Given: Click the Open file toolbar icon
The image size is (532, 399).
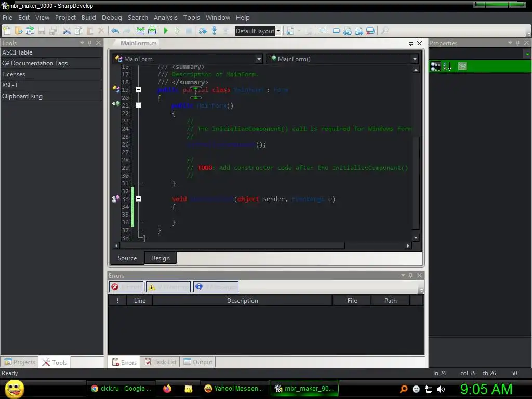Looking at the screenshot, I should [x=19, y=31].
